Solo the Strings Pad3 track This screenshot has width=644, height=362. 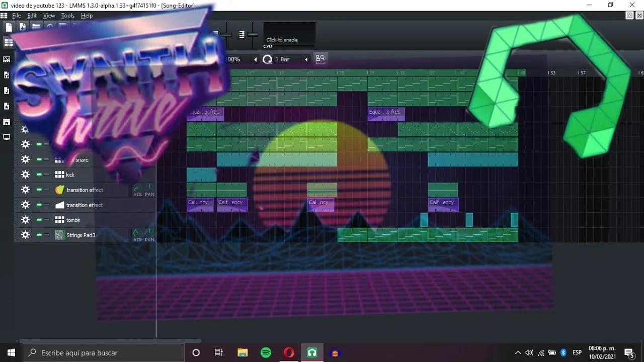point(47,235)
